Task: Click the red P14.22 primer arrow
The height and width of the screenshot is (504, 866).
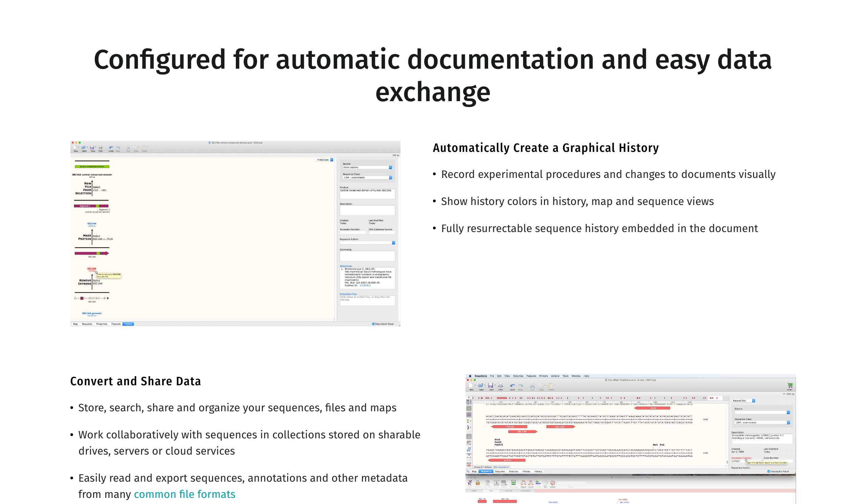Action: (x=510, y=427)
